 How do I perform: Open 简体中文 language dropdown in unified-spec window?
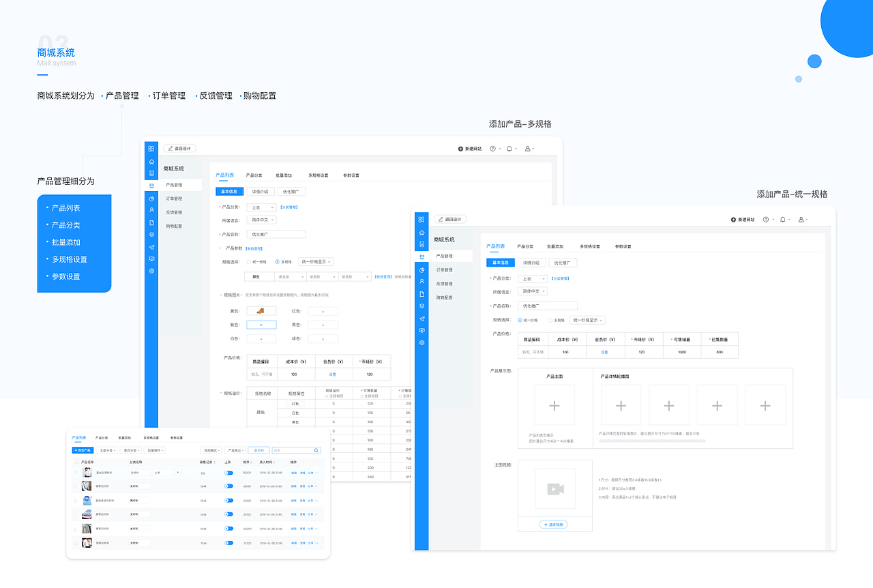click(x=533, y=291)
